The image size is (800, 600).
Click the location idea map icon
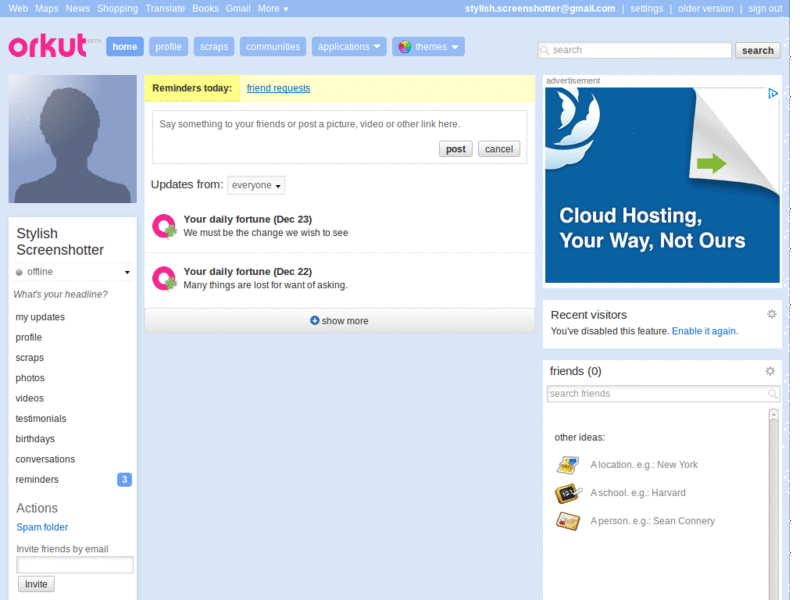point(567,465)
